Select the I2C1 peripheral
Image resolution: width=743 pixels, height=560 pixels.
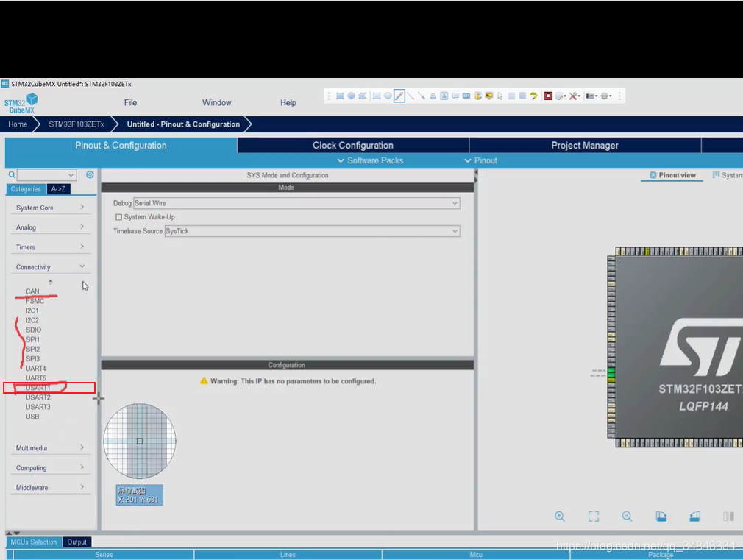pyautogui.click(x=32, y=311)
